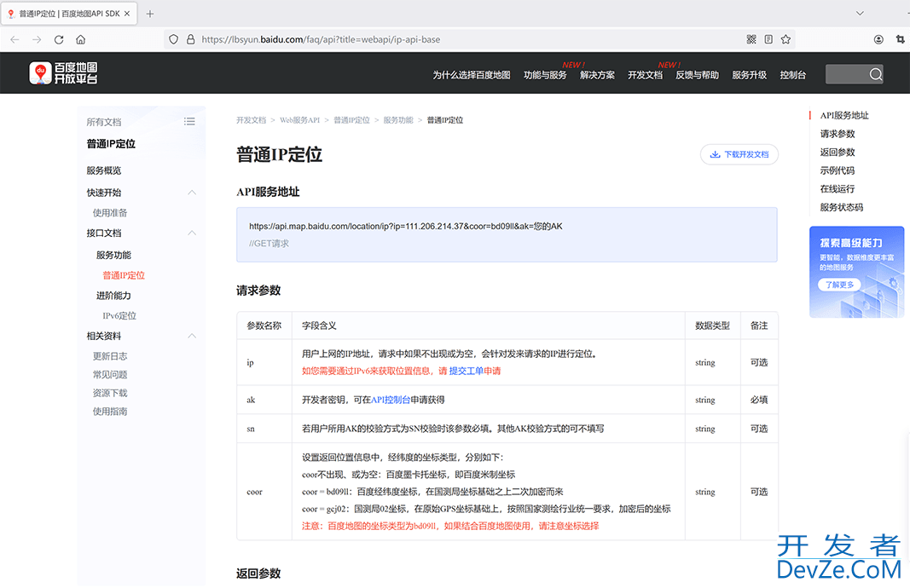Click 服务功能 breadcrumb link
The width and height of the screenshot is (910, 588).
click(398, 120)
